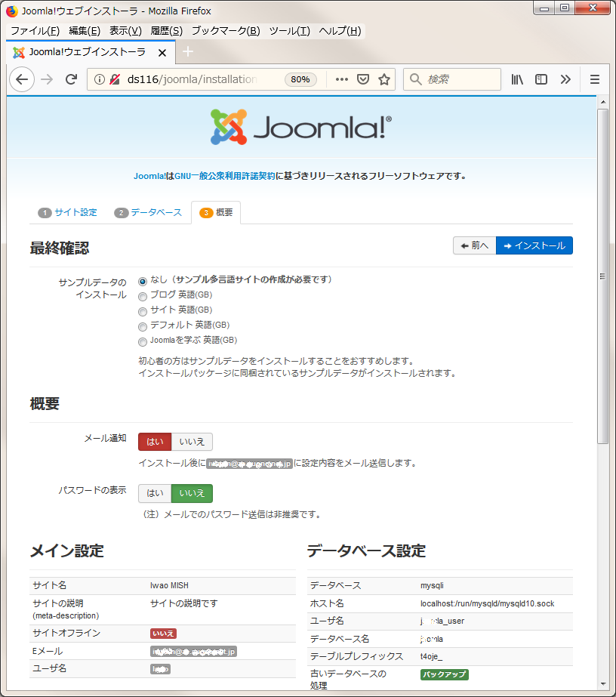Image resolution: width=616 pixels, height=697 pixels.
Task: Set パスワードの表示 to いいえ
Action: click(192, 493)
